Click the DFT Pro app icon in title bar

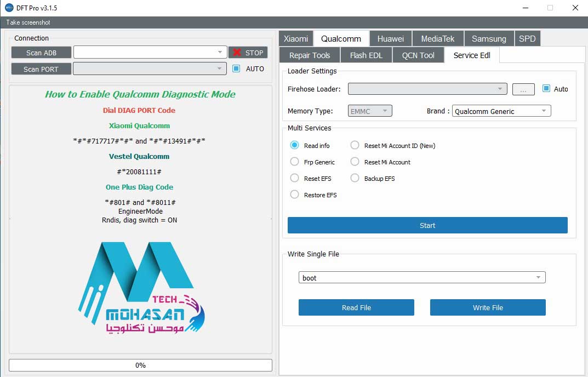tap(9, 8)
